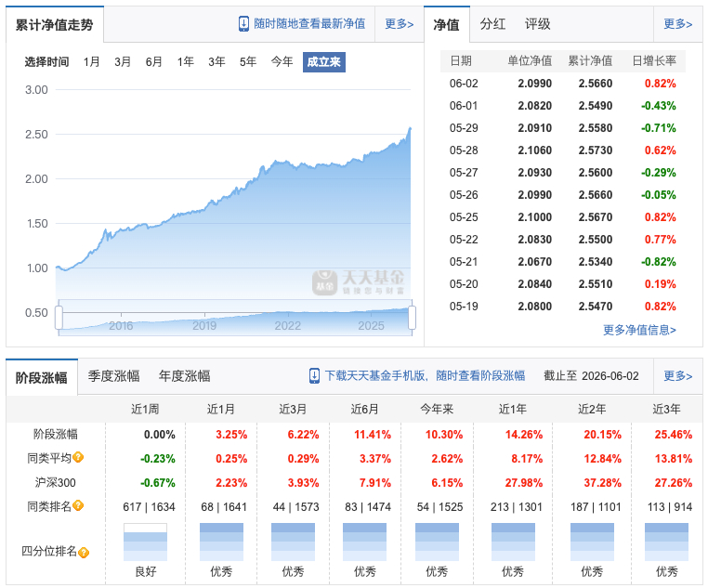Click the 近1周 column header

tap(145, 410)
